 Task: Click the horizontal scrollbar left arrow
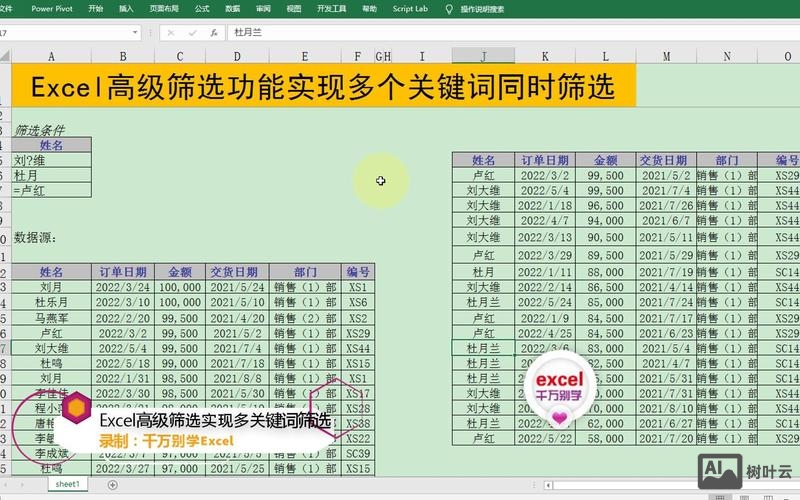[548, 485]
